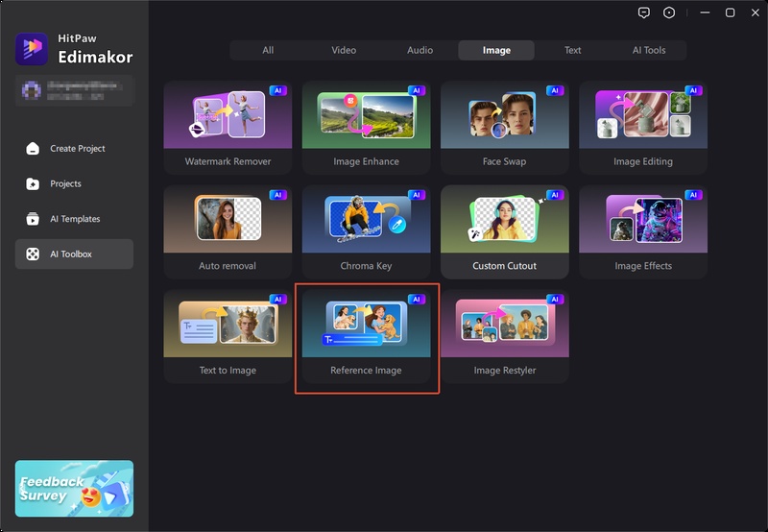Minimize the Edimakor window

click(x=705, y=12)
